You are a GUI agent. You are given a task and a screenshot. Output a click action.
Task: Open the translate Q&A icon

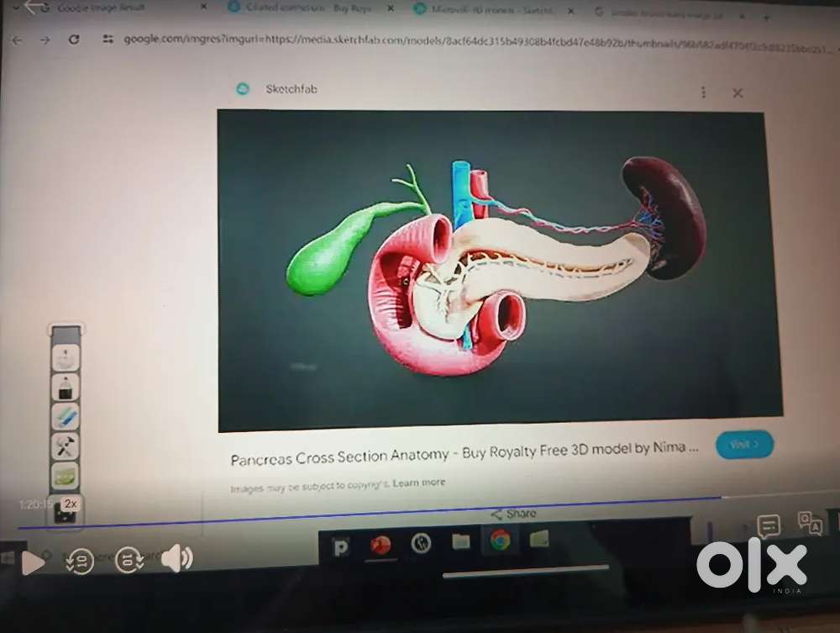point(810,524)
